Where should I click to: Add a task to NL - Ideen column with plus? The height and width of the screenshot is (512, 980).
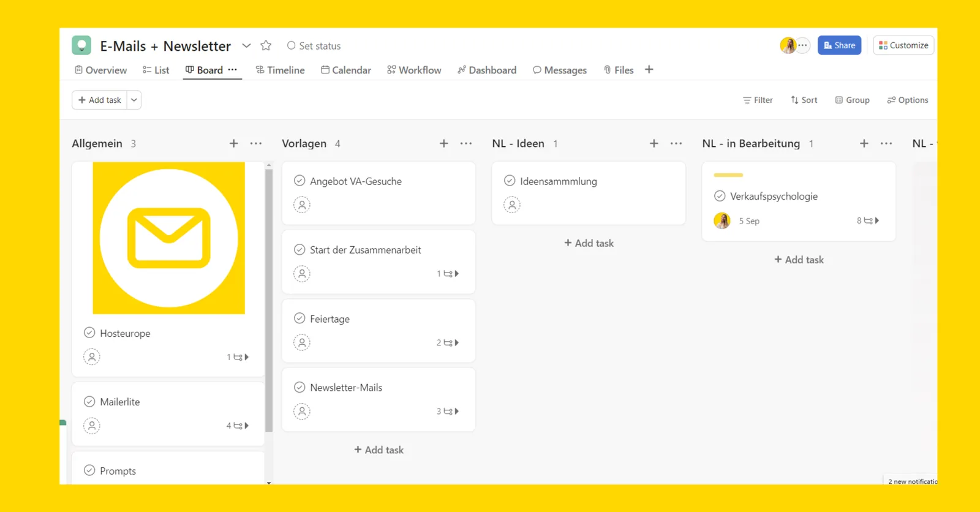coord(654,143)
